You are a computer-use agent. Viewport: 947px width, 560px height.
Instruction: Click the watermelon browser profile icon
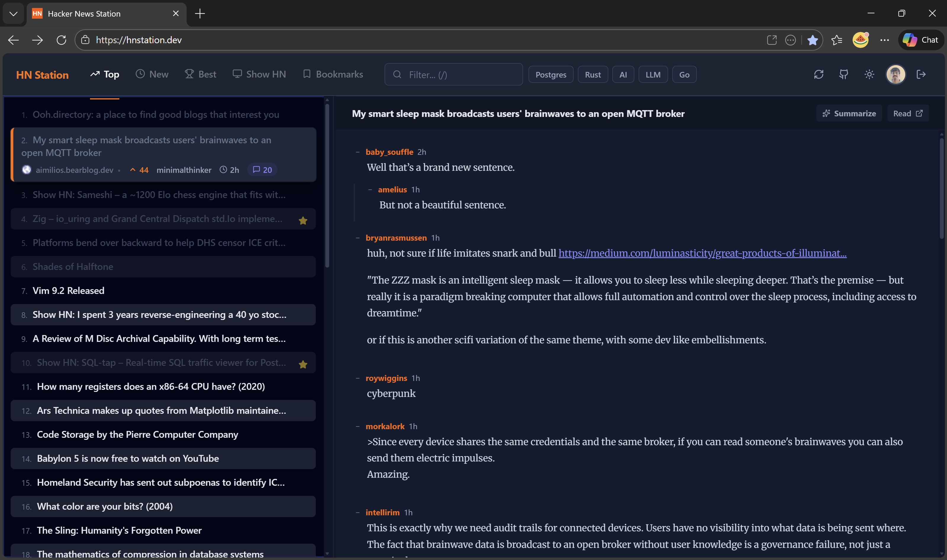[861, 40]
